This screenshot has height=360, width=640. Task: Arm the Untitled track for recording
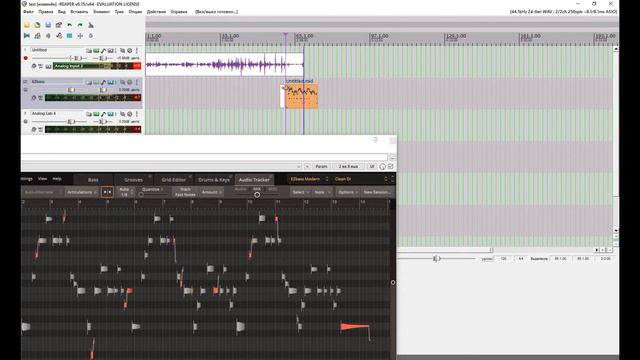pyautogui.click(x=26, y=58)
